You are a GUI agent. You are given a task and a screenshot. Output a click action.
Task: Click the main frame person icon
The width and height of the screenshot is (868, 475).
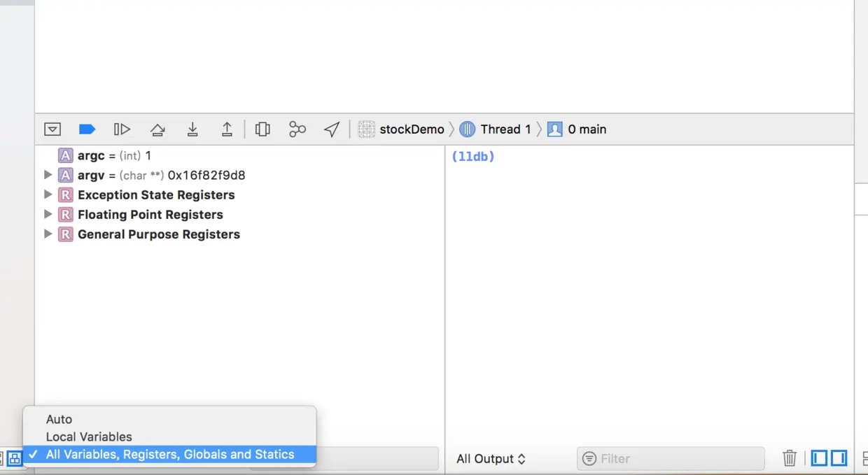pyautogui.click(x=555, y=129)
